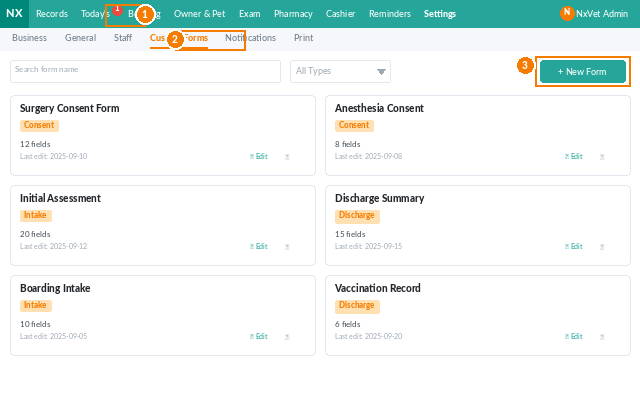Focus the Search form name field
The image size is (640, 400).
(x=145, y=71)
